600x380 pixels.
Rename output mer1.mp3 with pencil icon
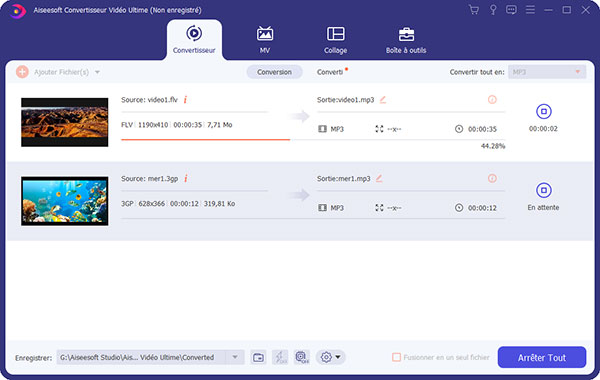(379, 179)
